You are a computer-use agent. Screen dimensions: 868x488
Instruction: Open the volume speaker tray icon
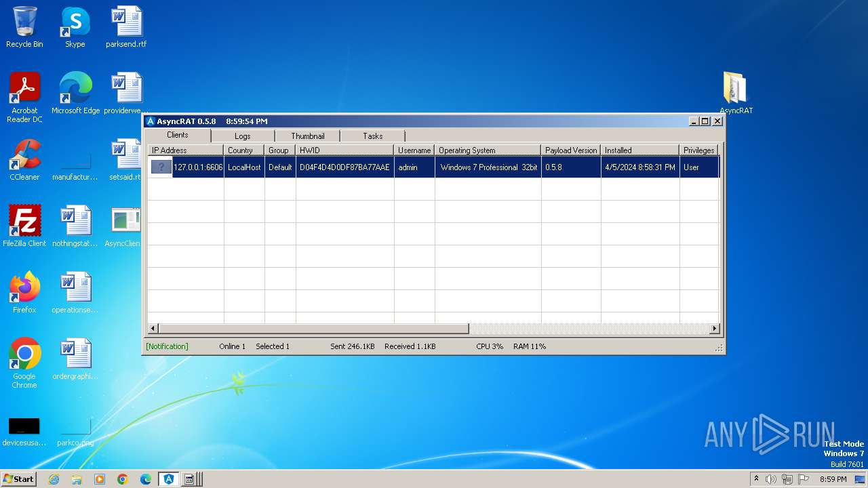(x=771, y=479)
